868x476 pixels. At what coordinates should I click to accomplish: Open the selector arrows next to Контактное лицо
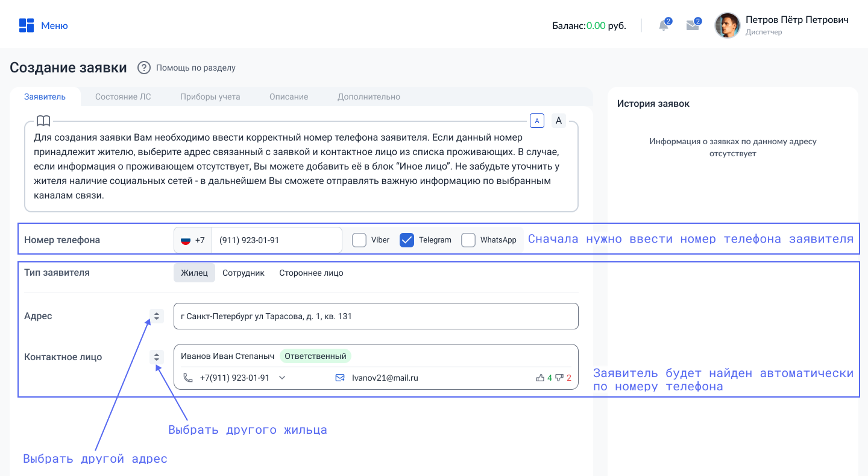(157, 357)
